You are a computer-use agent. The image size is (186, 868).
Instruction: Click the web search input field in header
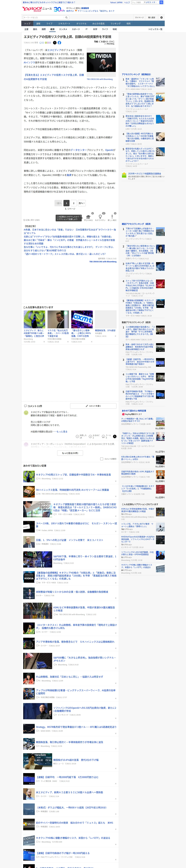137,2
